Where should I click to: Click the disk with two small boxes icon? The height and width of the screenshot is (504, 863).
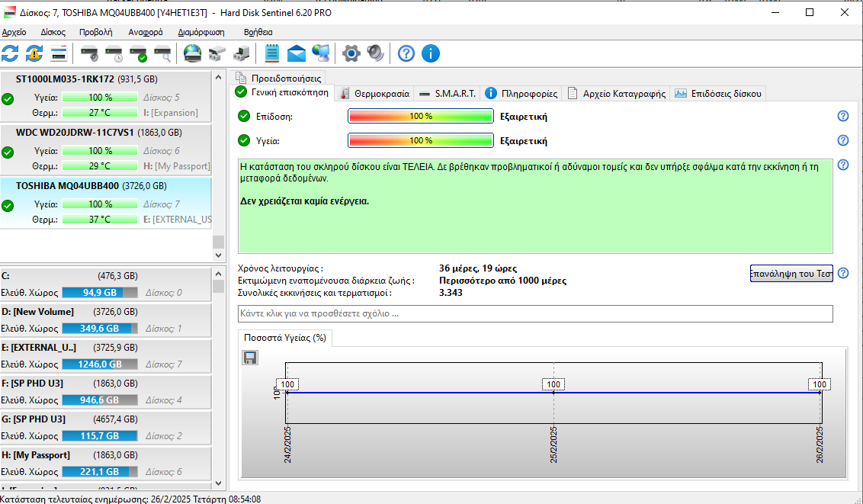(x=217, y=53)
